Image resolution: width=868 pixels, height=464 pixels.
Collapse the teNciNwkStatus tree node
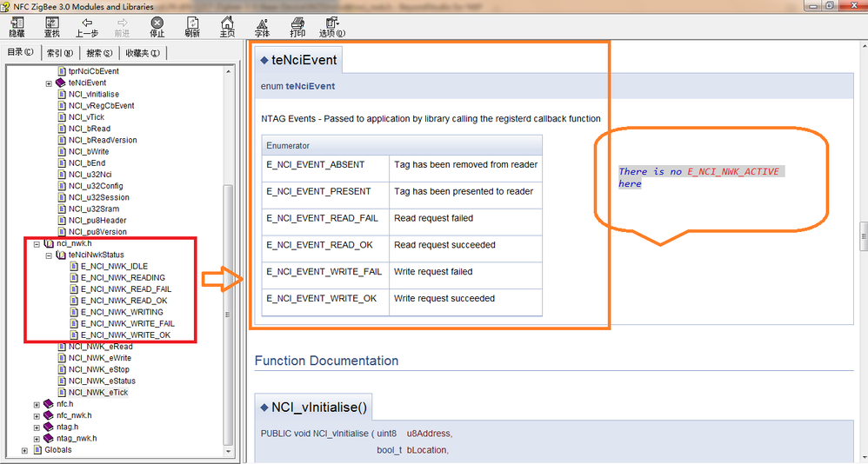point(49,255)
